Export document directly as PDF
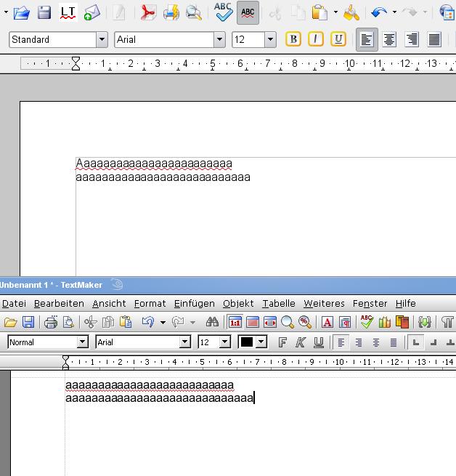 click(148, 12)
